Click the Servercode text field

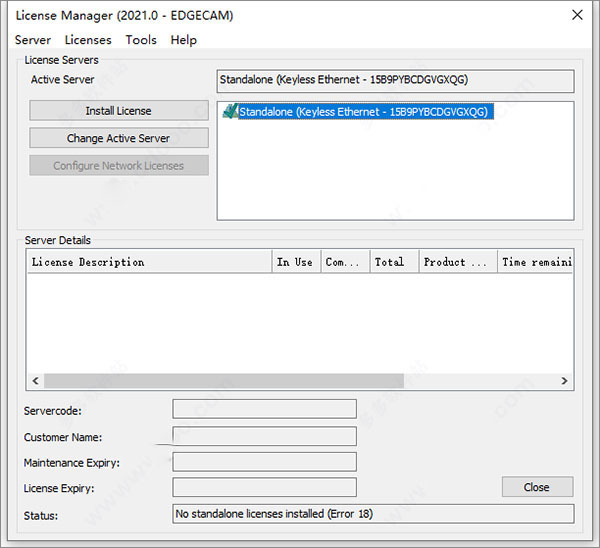(264, 409)
